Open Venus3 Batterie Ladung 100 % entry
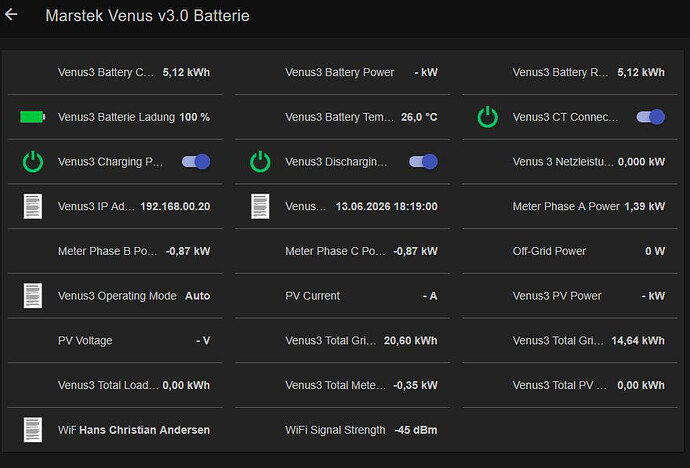 click(115, 117)
